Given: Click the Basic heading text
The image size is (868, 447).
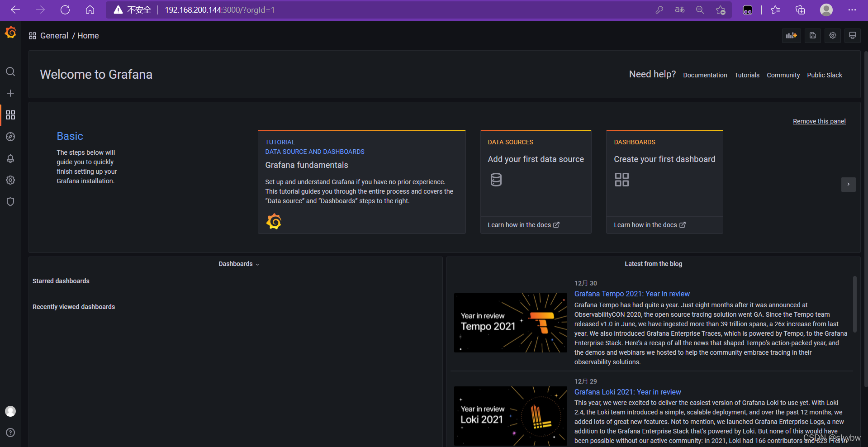Looking at the screenshot, I should 70,136.
